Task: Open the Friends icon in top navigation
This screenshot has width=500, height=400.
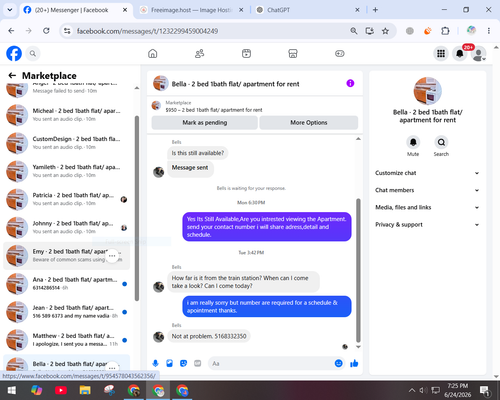Action: point(199,53)
